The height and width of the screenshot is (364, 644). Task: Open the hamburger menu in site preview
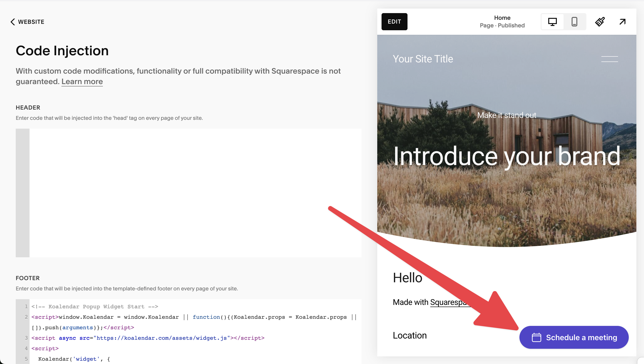coord(609,59)
